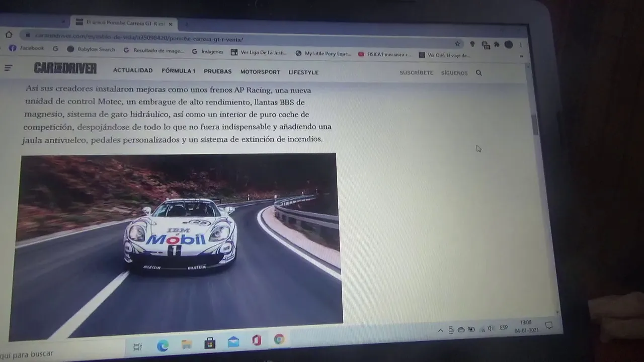This screenshot has height=362, width=644.
Task: Open the My Little Pony bookmark
Action: (323, 53)
